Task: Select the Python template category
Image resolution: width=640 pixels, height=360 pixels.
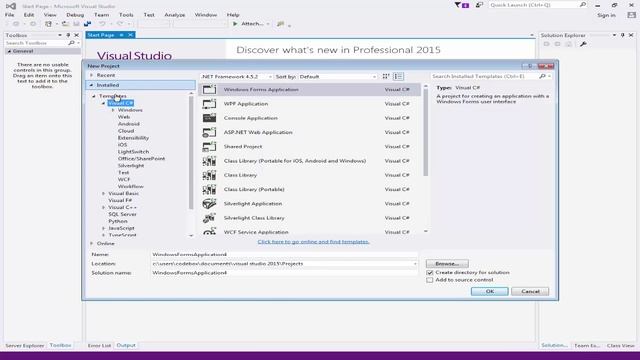Action: click(x=118, y=221)
